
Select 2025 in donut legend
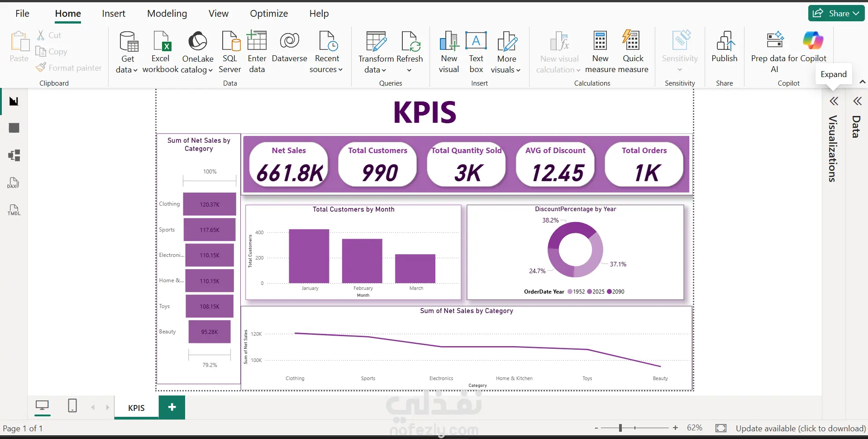tap(596, 292)
